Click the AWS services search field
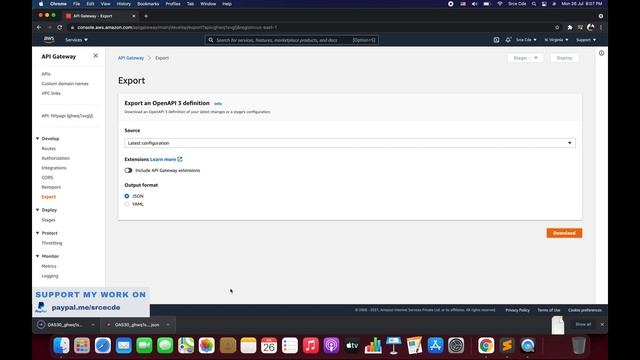This screenshot has width=640, height=360. (x=291, y=40)
